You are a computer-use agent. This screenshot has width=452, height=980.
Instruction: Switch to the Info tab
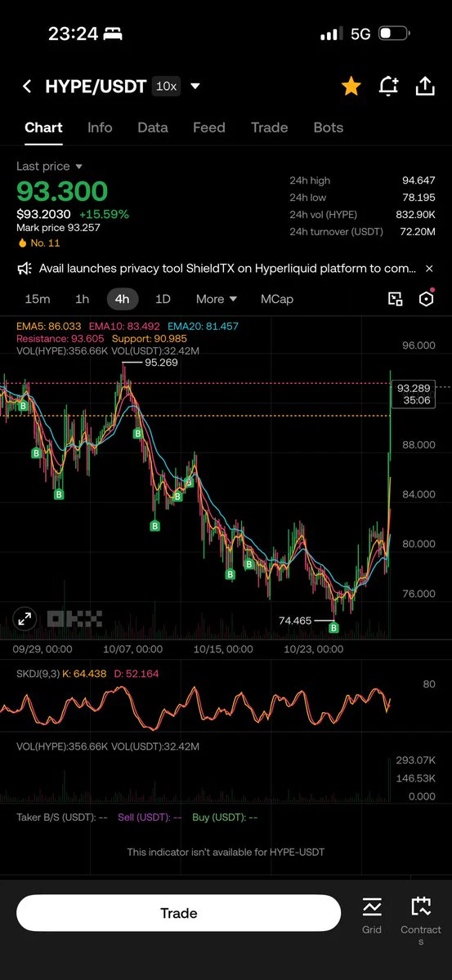click(100, 127)
